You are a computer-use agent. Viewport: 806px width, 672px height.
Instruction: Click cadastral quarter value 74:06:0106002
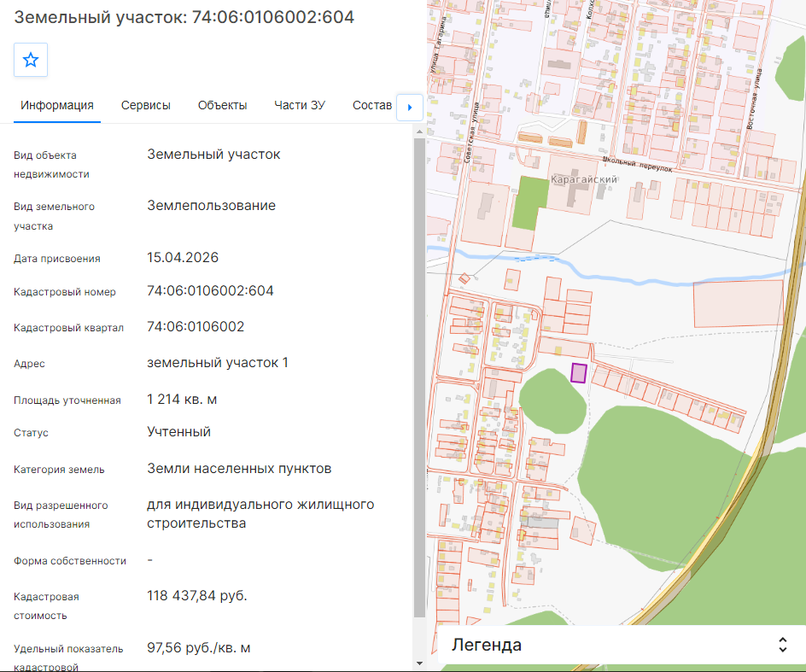coord(196,327)
